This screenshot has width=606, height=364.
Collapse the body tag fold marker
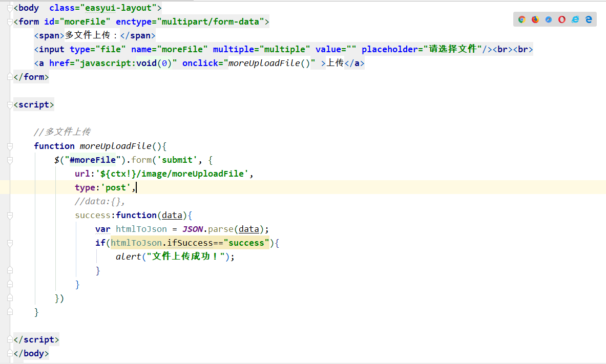click(10, 8)
